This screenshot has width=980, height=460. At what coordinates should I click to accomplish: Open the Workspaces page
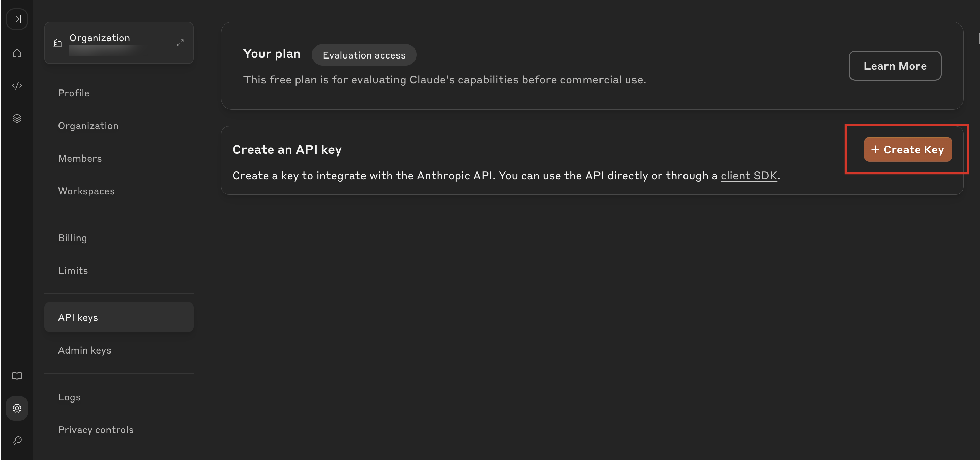(86, 191)
